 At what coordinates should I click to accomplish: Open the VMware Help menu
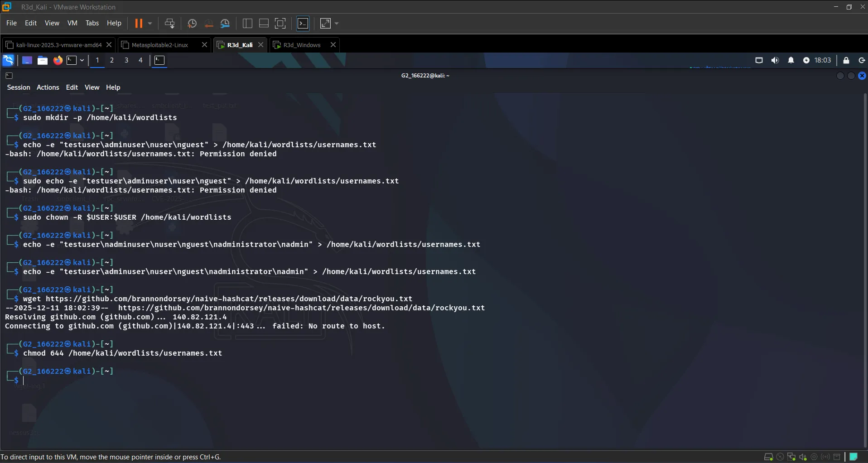point(114,23)
